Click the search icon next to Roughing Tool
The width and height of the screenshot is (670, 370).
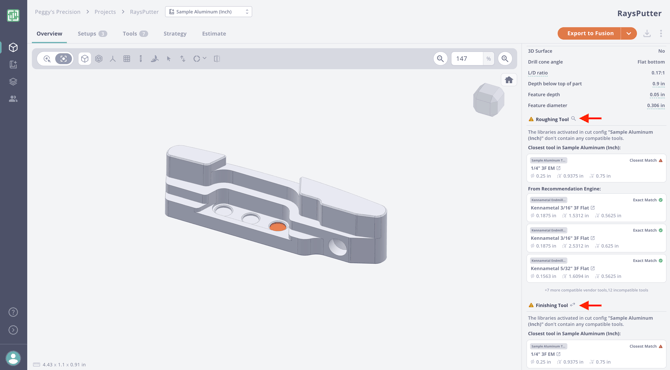click(x=573, y=119)
